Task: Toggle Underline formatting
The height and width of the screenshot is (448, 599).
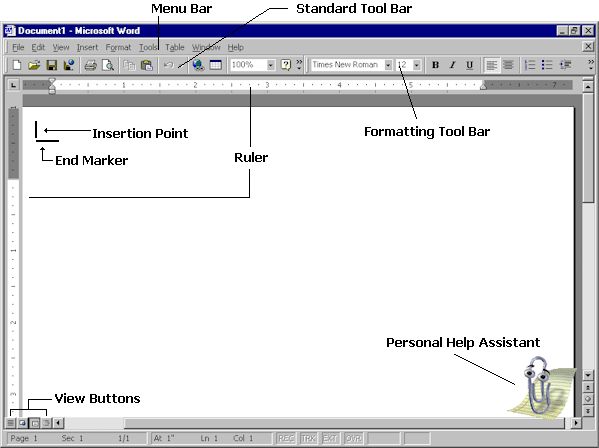Action: pos(469,65)
